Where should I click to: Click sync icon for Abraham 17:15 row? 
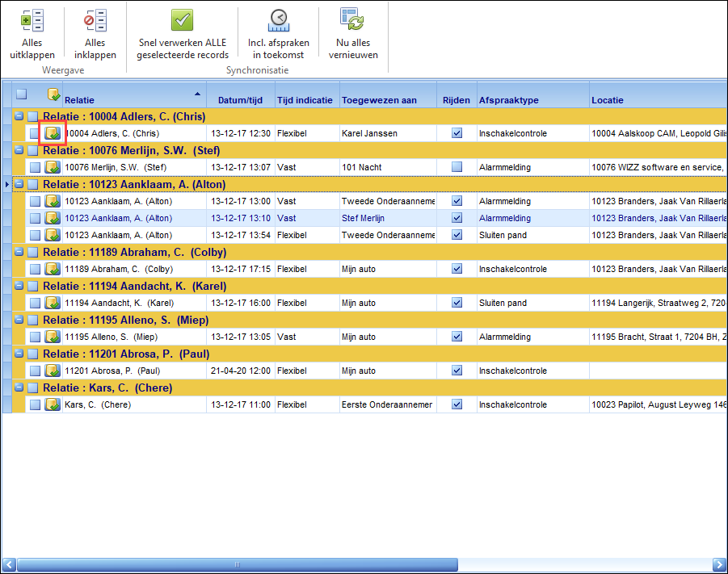(53, 269)
